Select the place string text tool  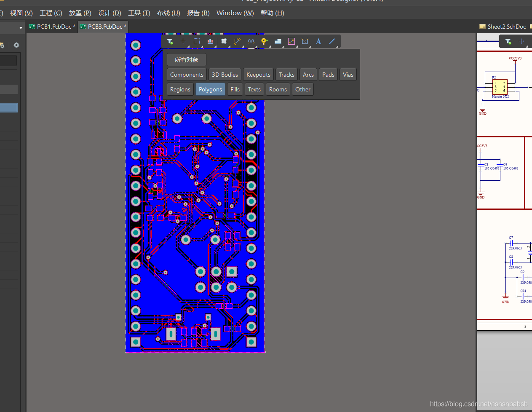coord(318,41)
